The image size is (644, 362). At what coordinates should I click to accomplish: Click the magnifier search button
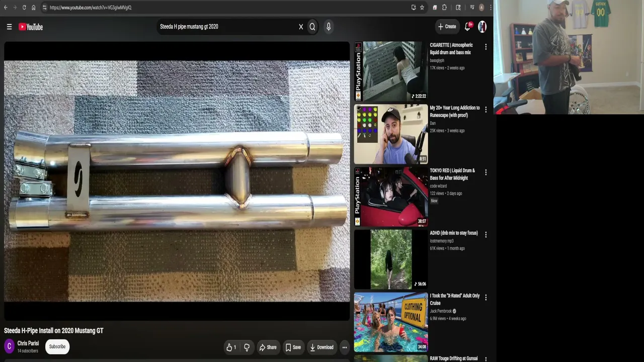point(312,27)
